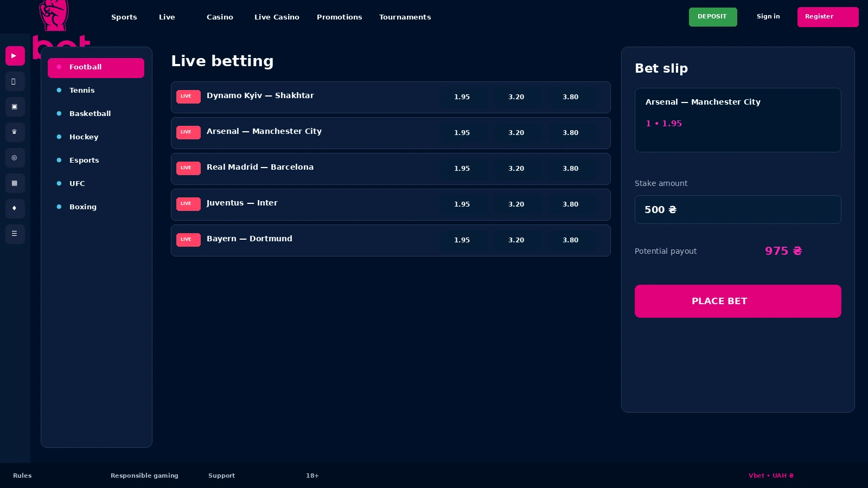Choose Hockey from sports list
The width and height of the screenshot is (868, 488).
pos(96,137)
